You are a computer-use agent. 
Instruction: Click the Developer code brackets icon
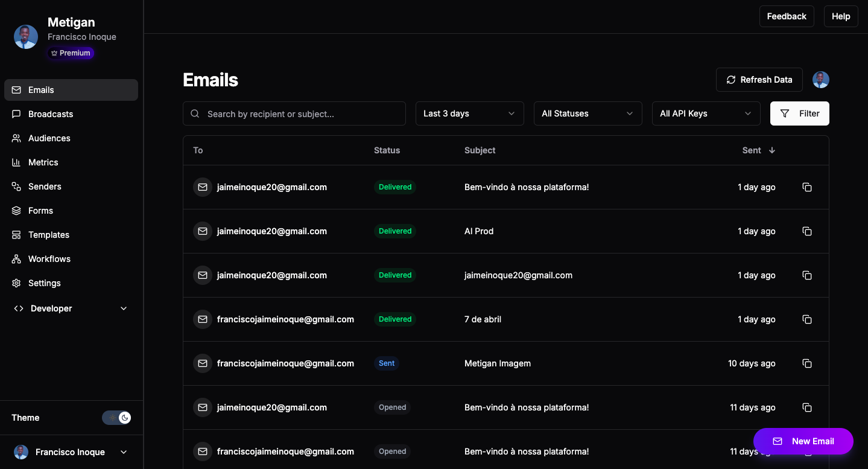(19, 308)
